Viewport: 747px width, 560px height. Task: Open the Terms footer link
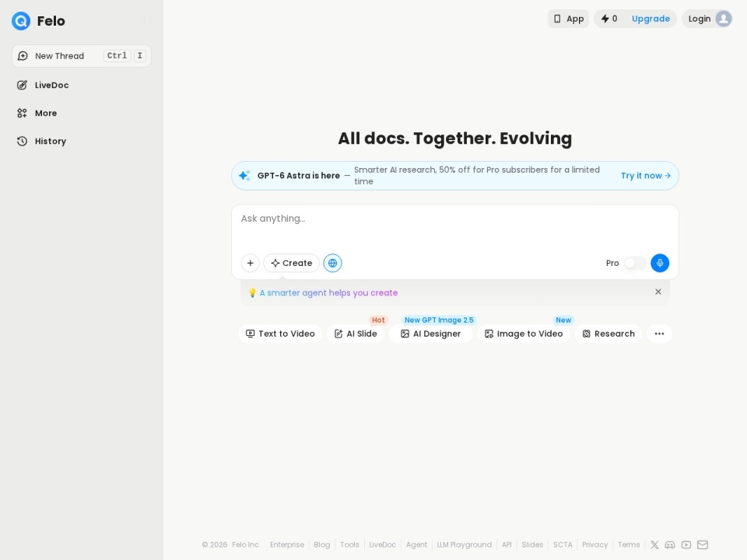[x=629, y=544]
